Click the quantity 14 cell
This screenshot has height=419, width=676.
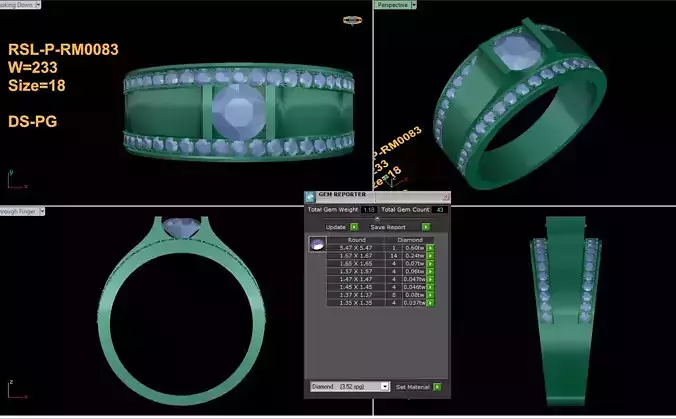pos(394,256)
